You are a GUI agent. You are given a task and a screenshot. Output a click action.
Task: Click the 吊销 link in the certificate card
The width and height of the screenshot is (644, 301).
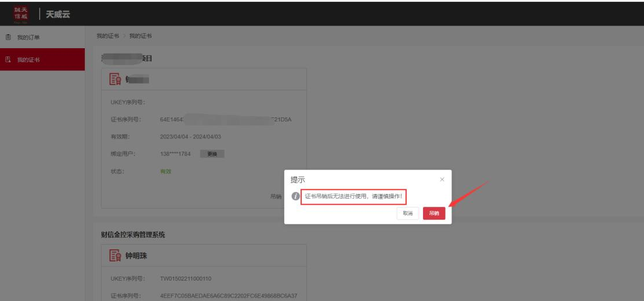pos(276,196)
